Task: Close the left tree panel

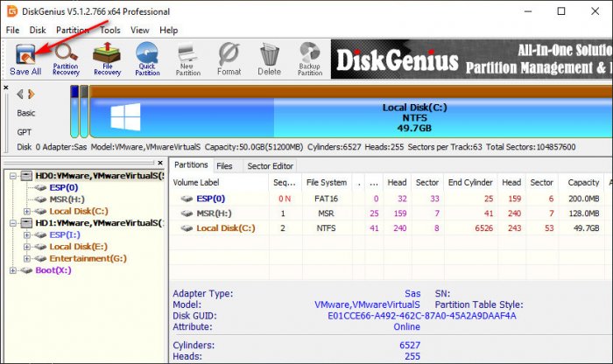Action: pyautogui.click(x=160, y=163)
